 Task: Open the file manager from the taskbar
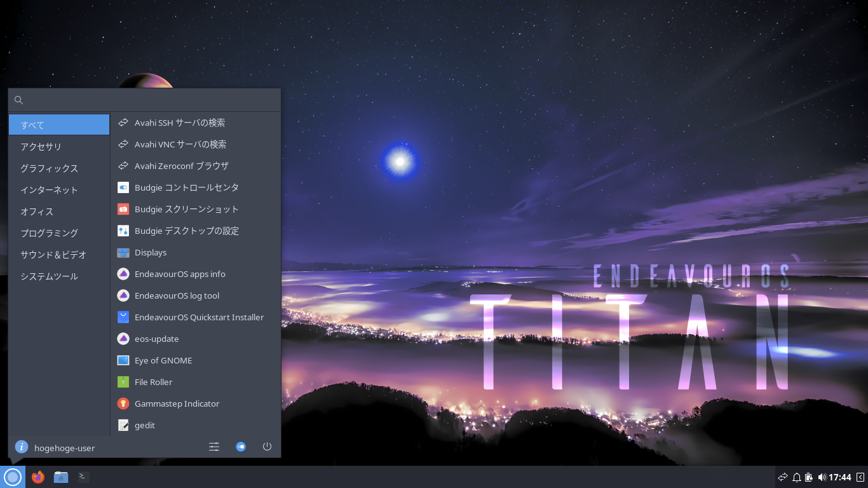[61, 477]
